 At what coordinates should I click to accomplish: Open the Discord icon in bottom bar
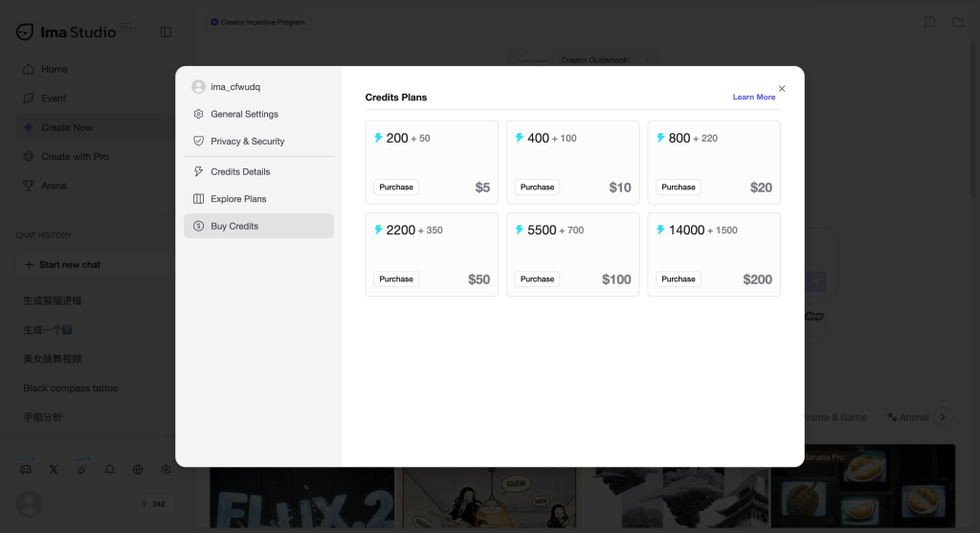[x=26, y=469]
